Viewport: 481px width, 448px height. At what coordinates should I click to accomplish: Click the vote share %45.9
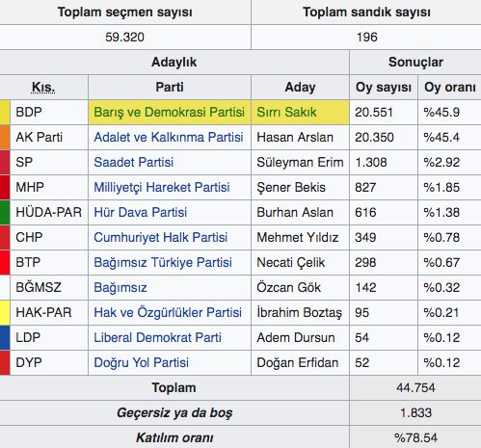441,113
